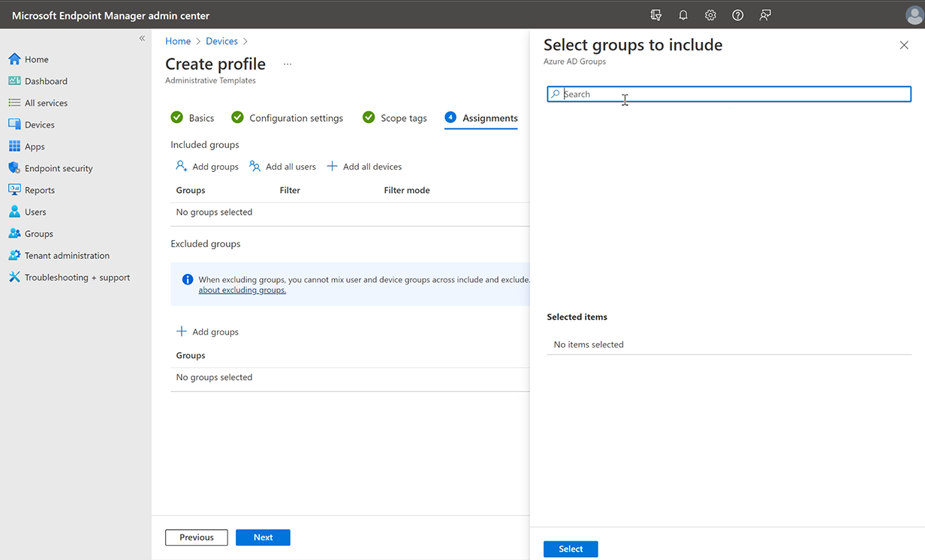Select the Assignments step tab

[481, 118]
